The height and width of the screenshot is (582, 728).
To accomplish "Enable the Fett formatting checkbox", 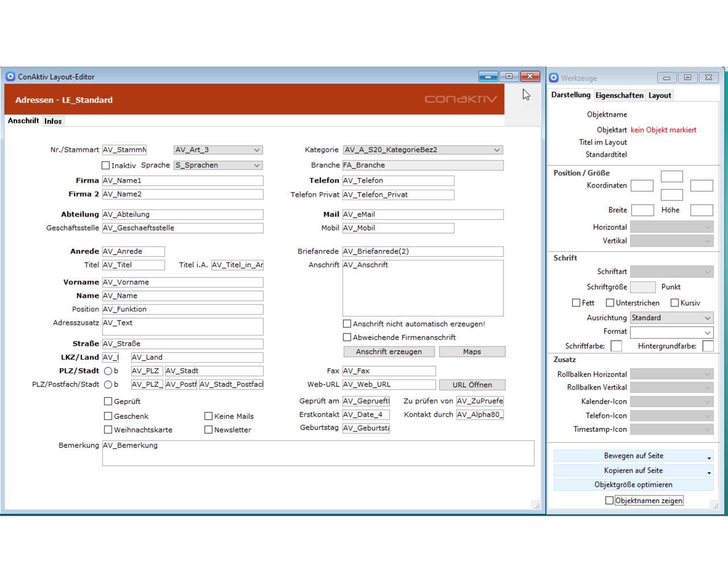I will click(x=576, y=302).
